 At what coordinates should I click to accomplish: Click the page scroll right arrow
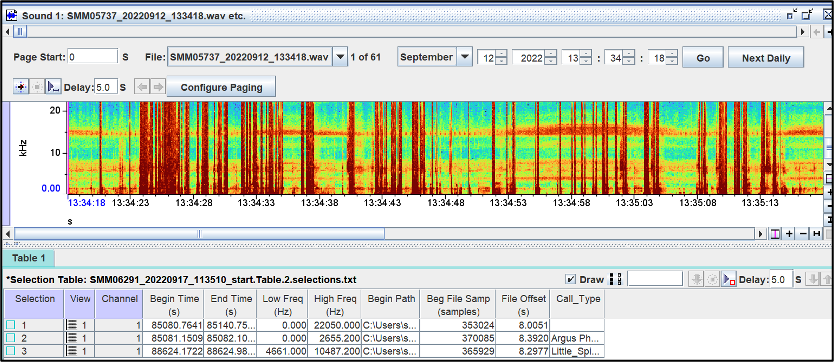tap(803, 32)
